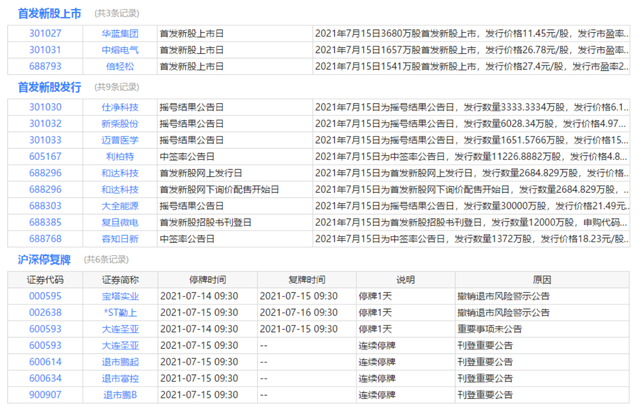The height and width of the screenshot is (405, 640).
Task: Open the 仕净科技 stock page
Action: 121,106
